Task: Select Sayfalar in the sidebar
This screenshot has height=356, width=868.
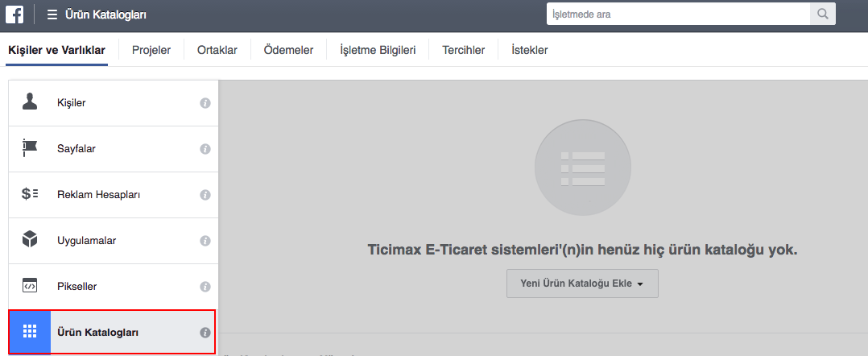Action: [x=114, y=149]
